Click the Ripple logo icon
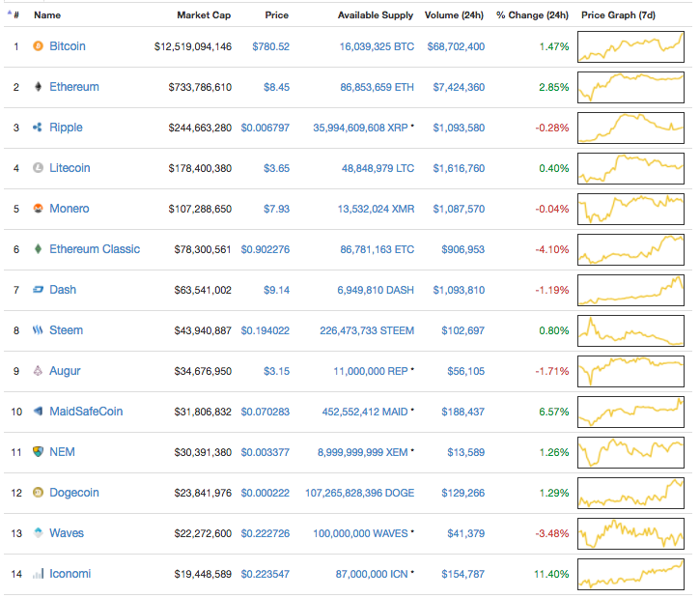The image size is (700, 598). coord(38,128)
